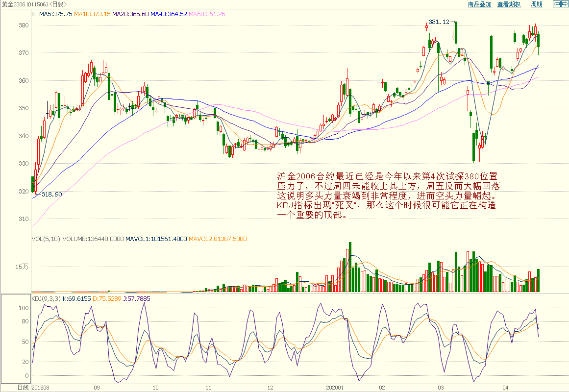Select the KDJ(9,3,3) indicator name
Screen dimensions: 569x392
46,298
